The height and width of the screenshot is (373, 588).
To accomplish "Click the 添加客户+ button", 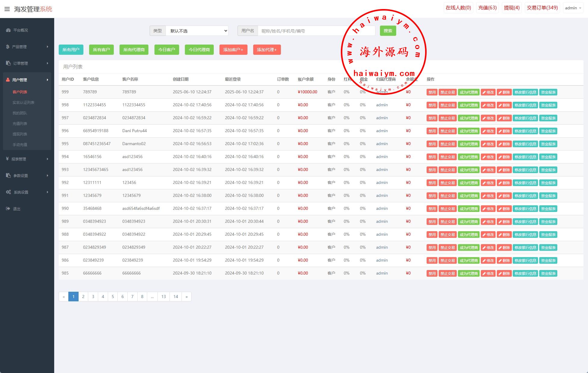I will tap(233, 50).
